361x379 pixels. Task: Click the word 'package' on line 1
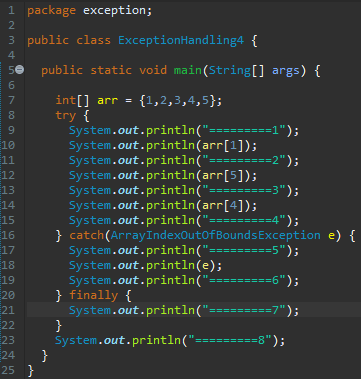click(x=51, y=11)
